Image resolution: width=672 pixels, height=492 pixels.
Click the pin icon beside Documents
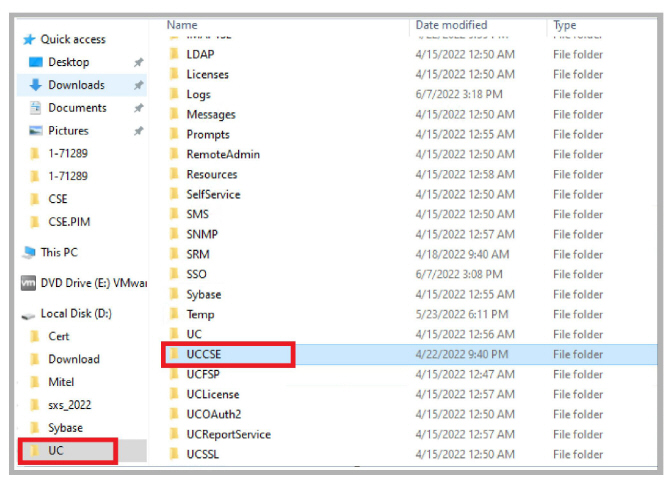[x=138, y=108]
